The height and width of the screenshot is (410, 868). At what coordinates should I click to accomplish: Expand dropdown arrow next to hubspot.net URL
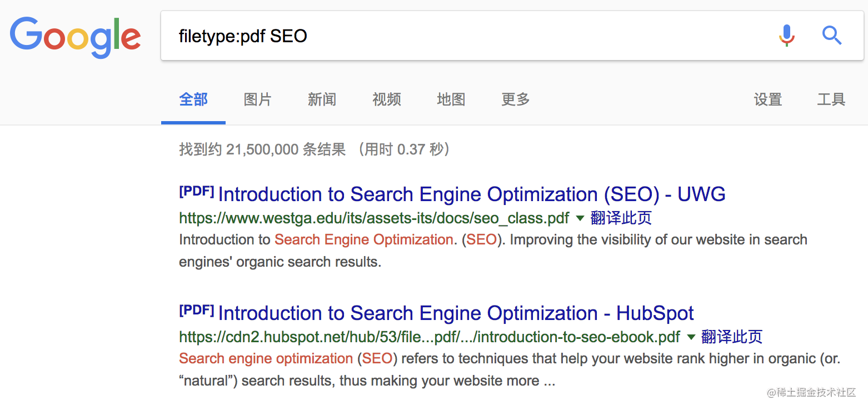coord(691,337)
